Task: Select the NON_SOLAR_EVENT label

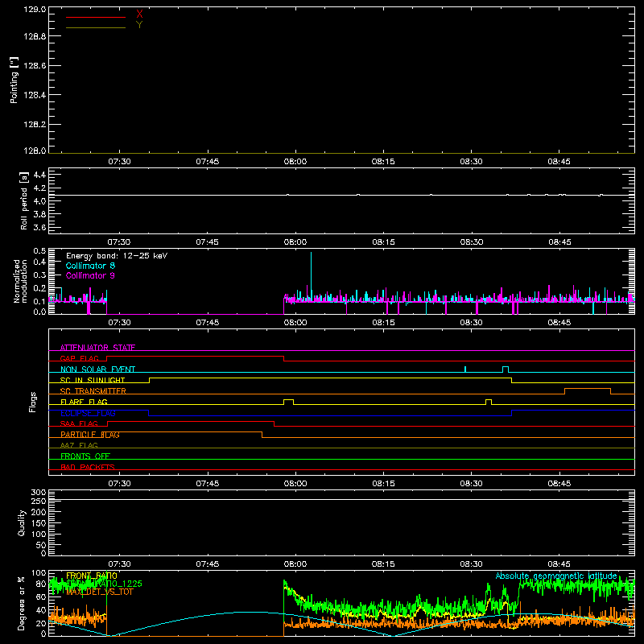Action: [x=97, y=369]
